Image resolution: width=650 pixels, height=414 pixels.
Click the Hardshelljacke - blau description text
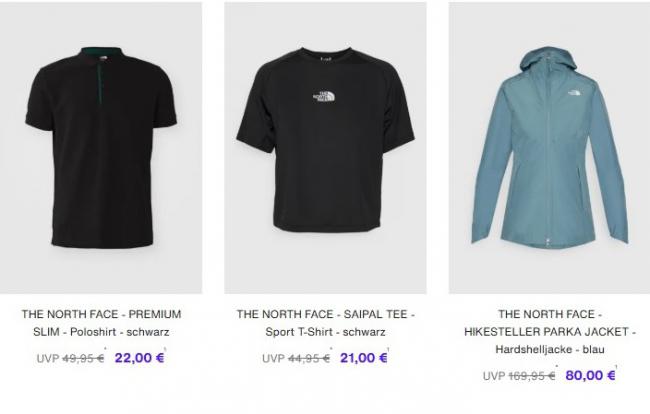[x=550, y=349]
